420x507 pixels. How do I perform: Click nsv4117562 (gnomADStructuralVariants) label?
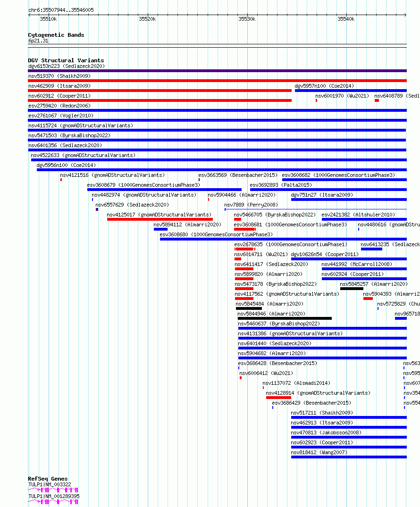[287, 294]
